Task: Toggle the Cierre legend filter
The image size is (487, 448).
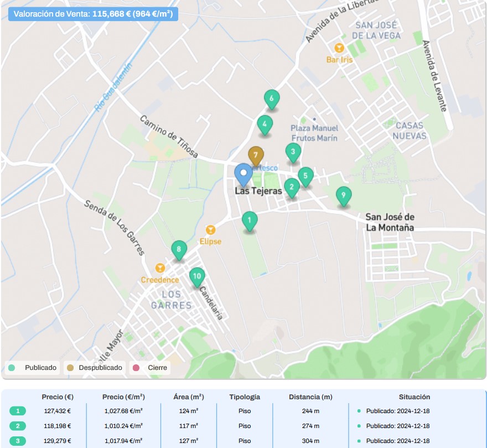Action: coord(151,368)
